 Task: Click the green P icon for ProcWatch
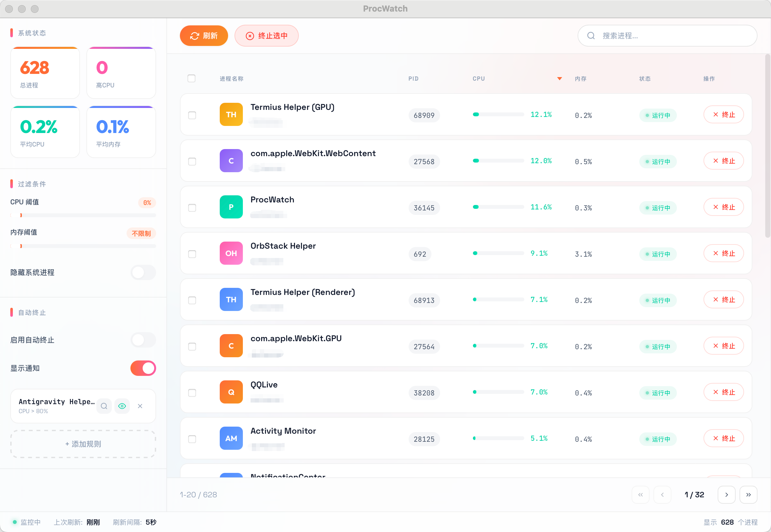pos(231,207)
